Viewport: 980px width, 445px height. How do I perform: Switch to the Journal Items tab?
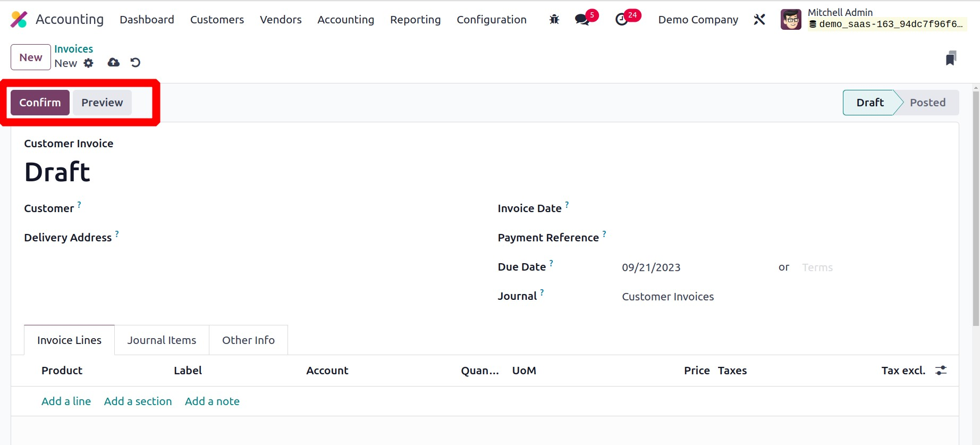pos(162,340)
